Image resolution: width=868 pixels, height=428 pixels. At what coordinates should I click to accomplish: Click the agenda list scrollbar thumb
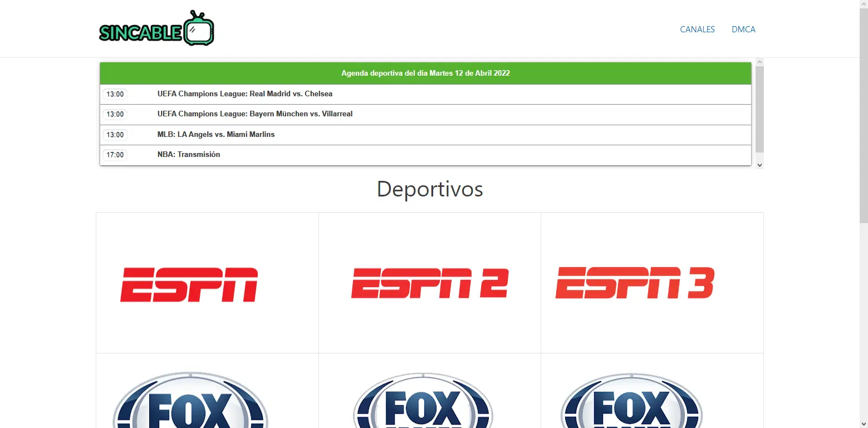click(x=759, y=109)
